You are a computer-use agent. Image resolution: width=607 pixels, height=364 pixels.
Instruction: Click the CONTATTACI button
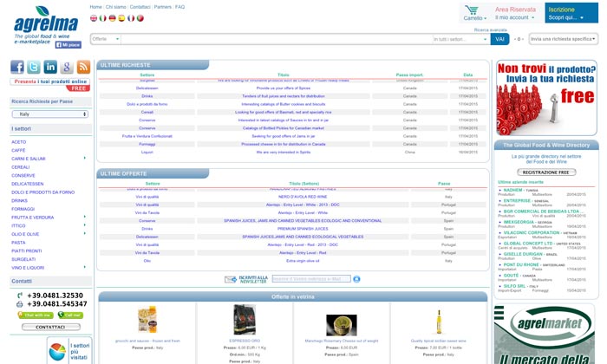tap(49, 328)
